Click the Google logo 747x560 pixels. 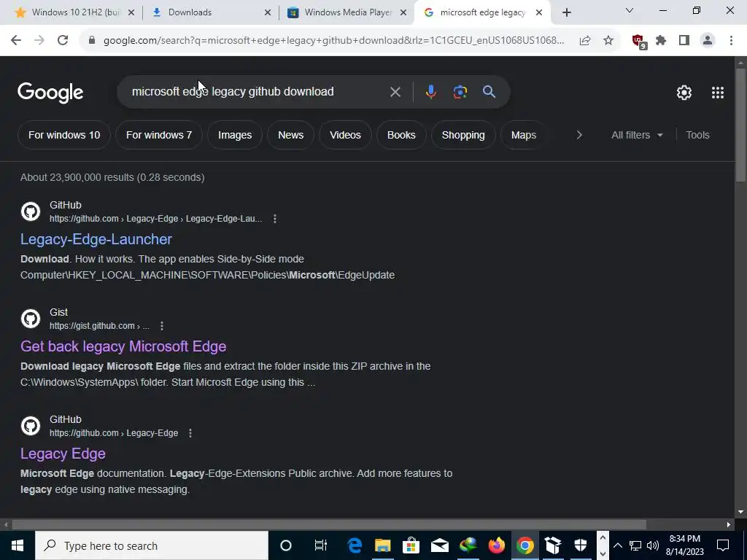[x=50, y=93]
